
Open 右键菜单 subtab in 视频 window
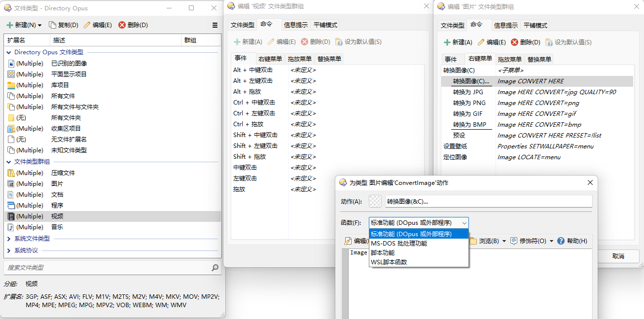270,59
